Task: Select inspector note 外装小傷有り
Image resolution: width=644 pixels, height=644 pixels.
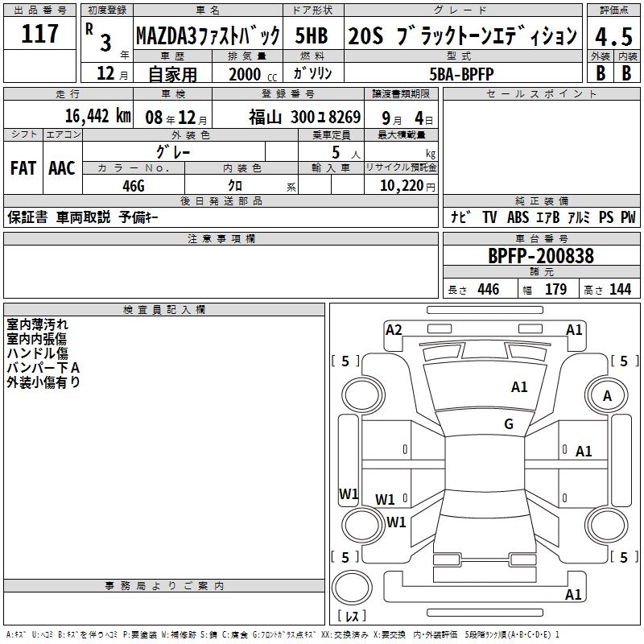Action: (x=43, y=382)
